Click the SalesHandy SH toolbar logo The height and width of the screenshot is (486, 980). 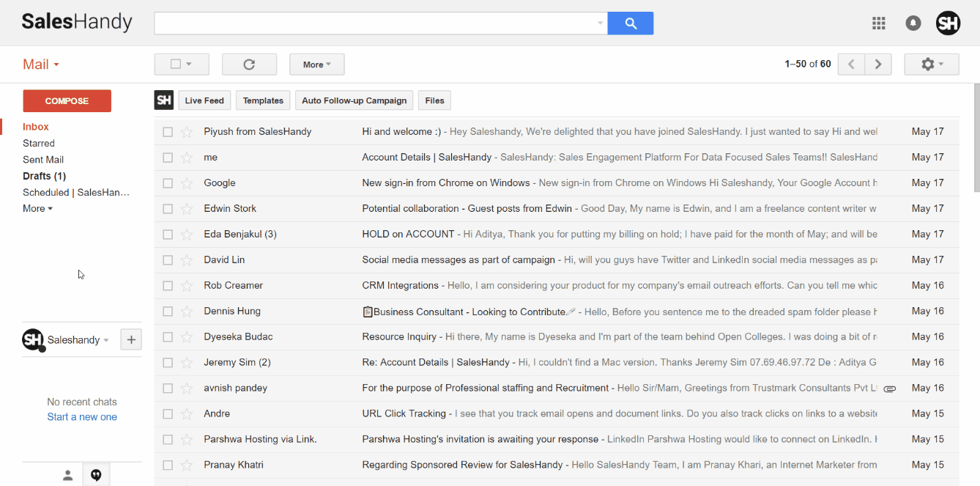pos(164,100)
